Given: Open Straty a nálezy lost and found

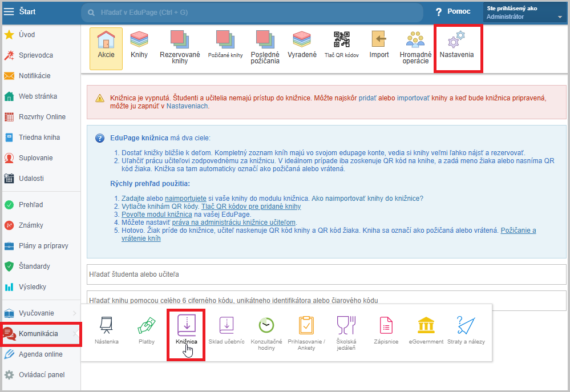Looking at the screenshot, I should tap(466, 330).
